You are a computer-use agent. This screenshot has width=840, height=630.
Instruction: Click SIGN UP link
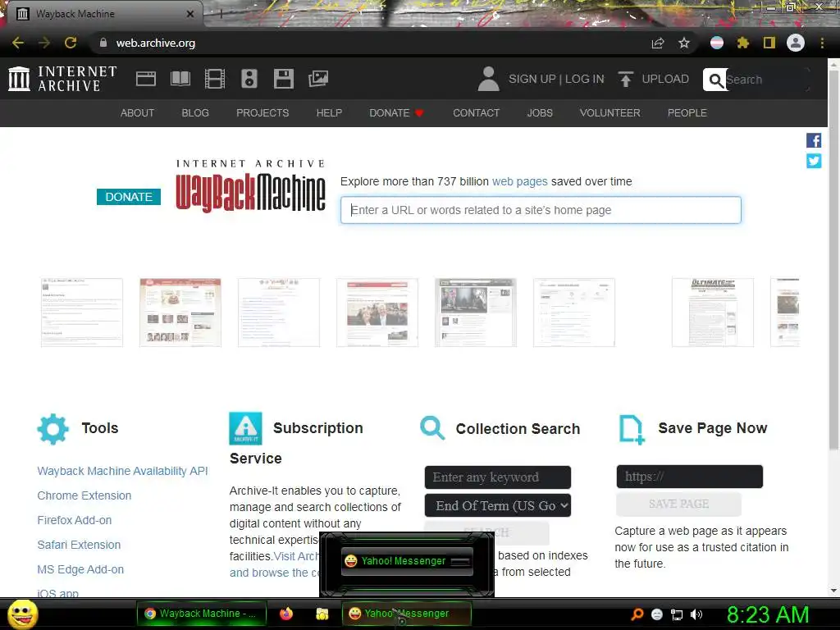tap(532, 79)
